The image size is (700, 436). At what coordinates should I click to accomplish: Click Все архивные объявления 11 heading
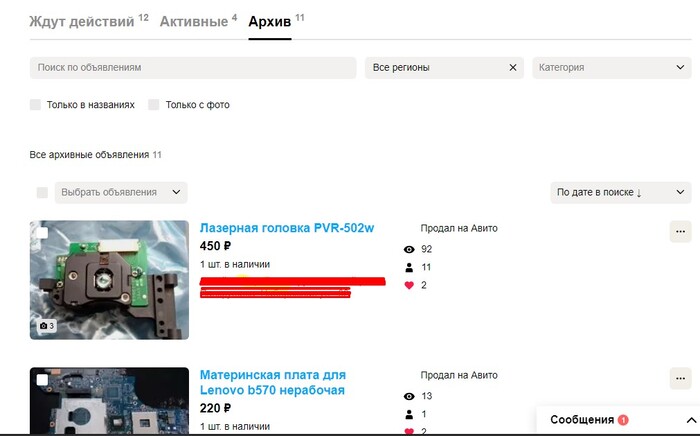coord(96,155)
